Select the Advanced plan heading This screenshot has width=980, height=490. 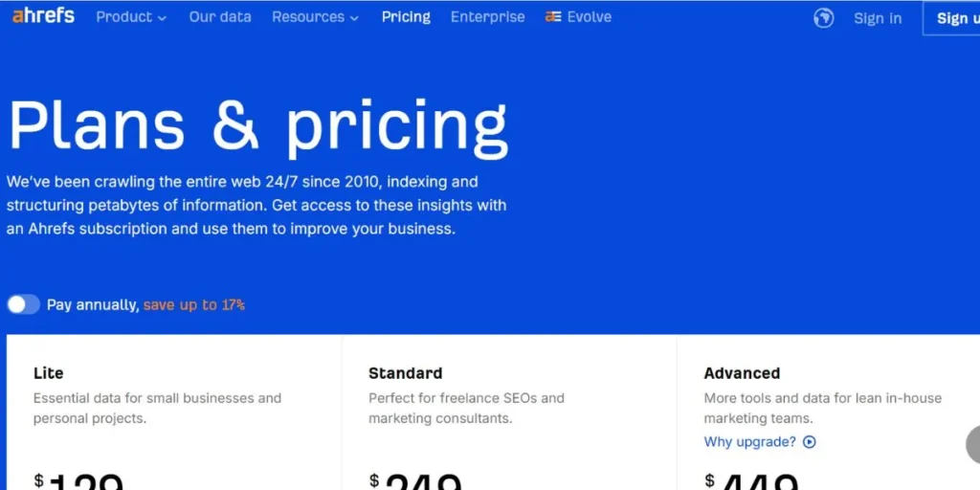(x=742, y=373)
